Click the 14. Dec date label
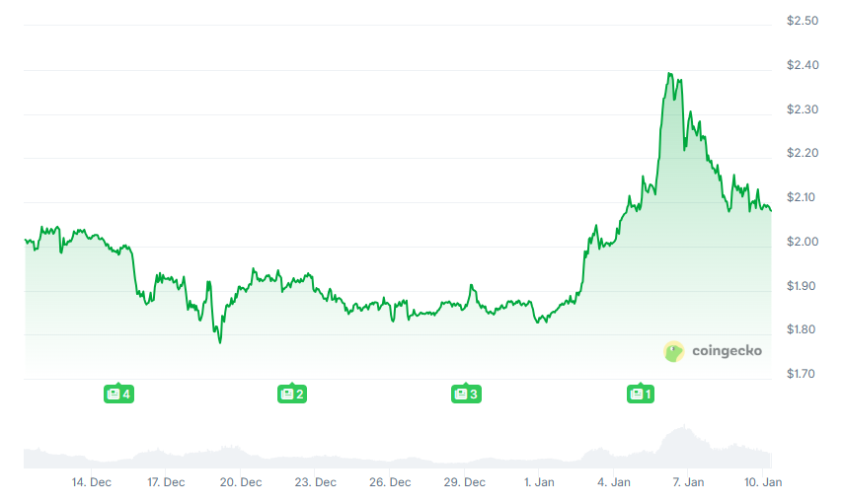Image resolution: width=843 pixels, height=504 pixels. pos(91,482)
